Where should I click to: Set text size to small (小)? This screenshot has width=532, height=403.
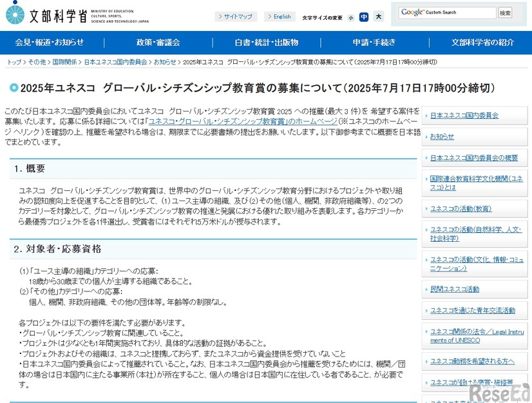[x=351, y=17]
